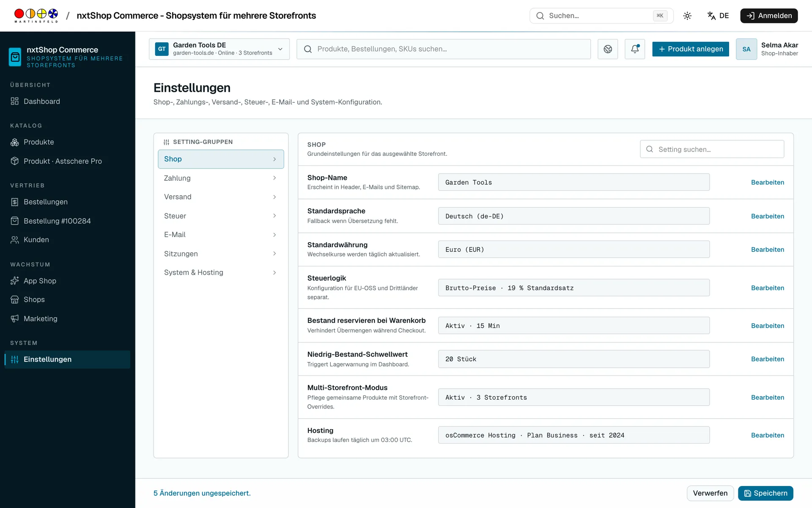Open Dashboard in the sidebar
812x508 pixels.
point(68,101)
